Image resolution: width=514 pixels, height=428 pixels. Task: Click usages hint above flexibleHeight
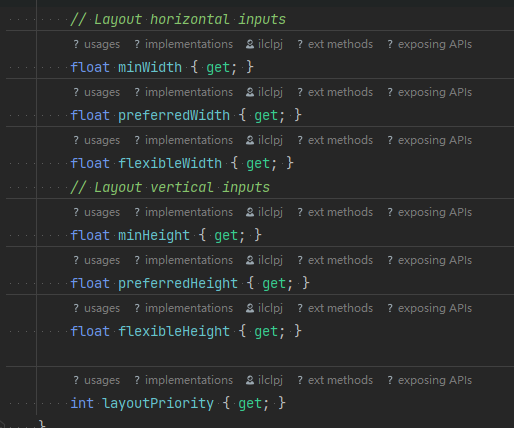pyautogui.click(x=97, y=308)
